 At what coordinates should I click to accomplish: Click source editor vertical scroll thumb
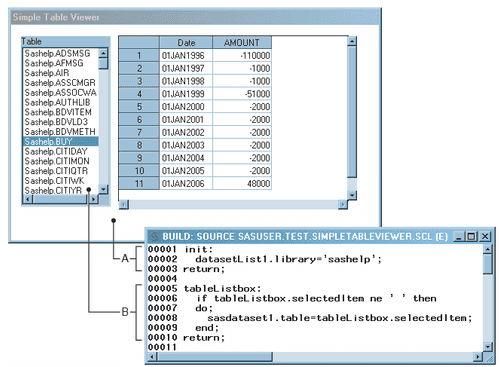(x=488, y=264)
